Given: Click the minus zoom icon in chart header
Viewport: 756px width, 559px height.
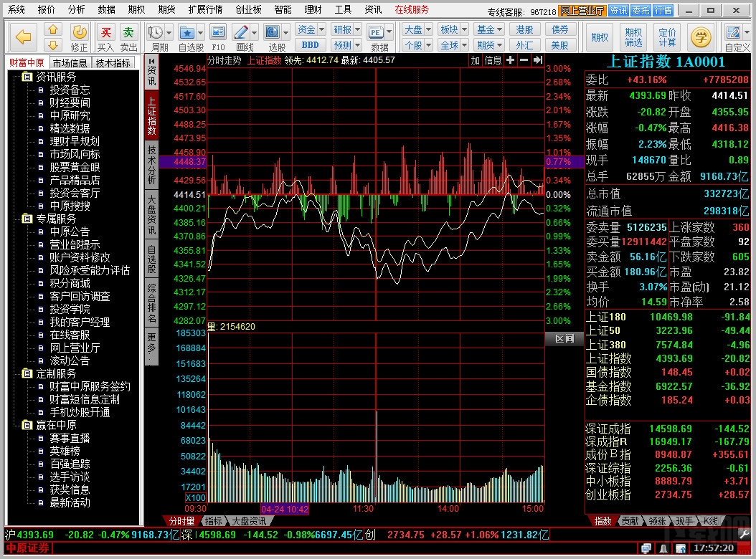Looking at the screenshot, I should tap(524, 60).
